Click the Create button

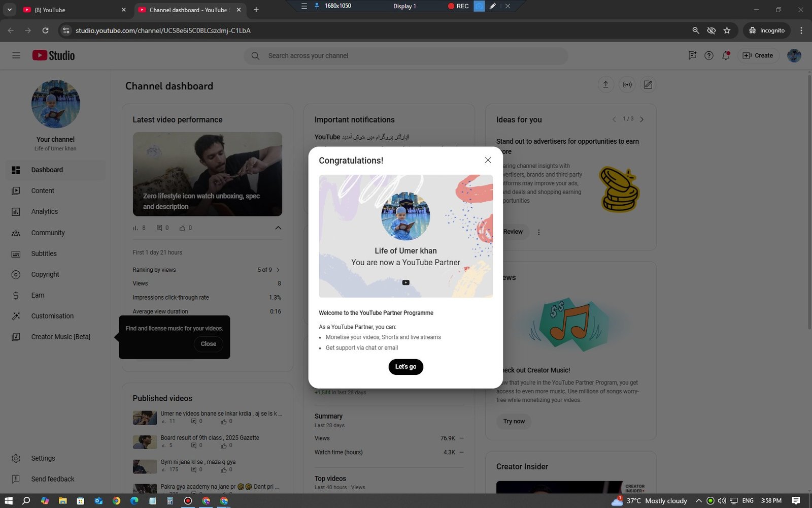pos(758,55)
